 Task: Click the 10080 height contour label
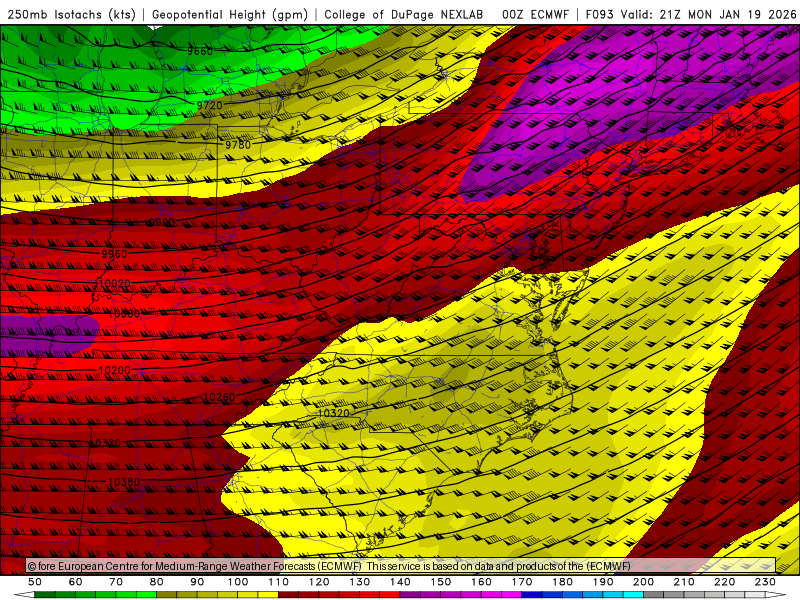124,314
